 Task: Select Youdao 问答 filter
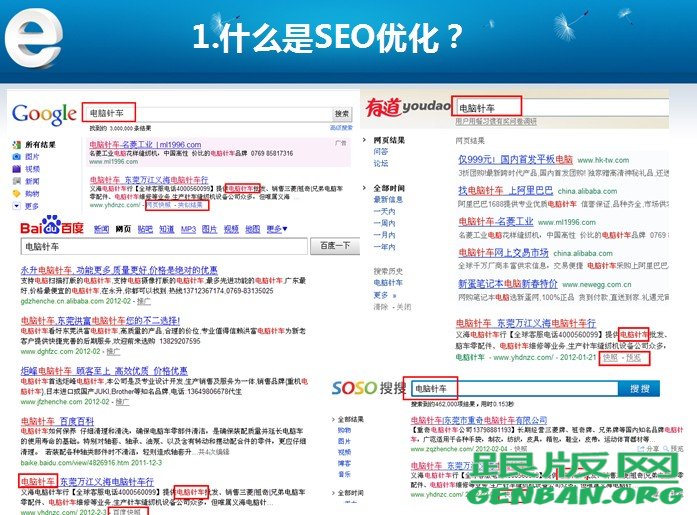click(x=381, y=152)
